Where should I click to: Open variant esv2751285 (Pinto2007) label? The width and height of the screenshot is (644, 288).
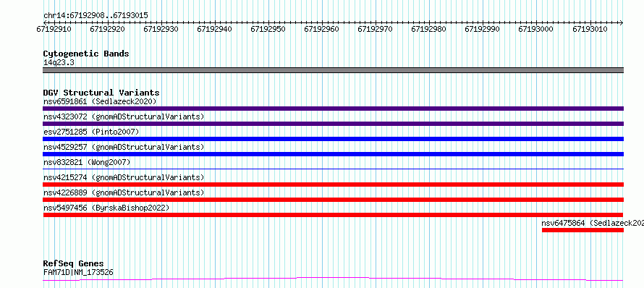coord(91,132)
